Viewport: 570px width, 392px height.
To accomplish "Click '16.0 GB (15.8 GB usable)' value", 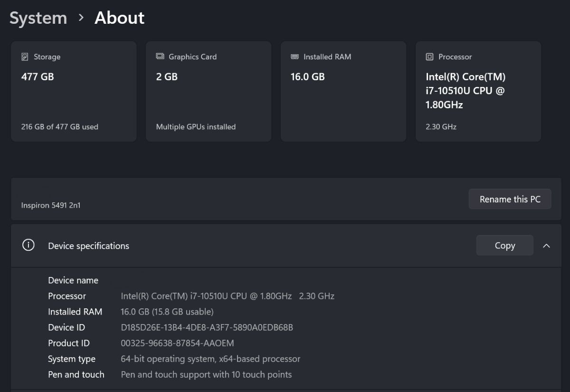I will tap(167, 312).
